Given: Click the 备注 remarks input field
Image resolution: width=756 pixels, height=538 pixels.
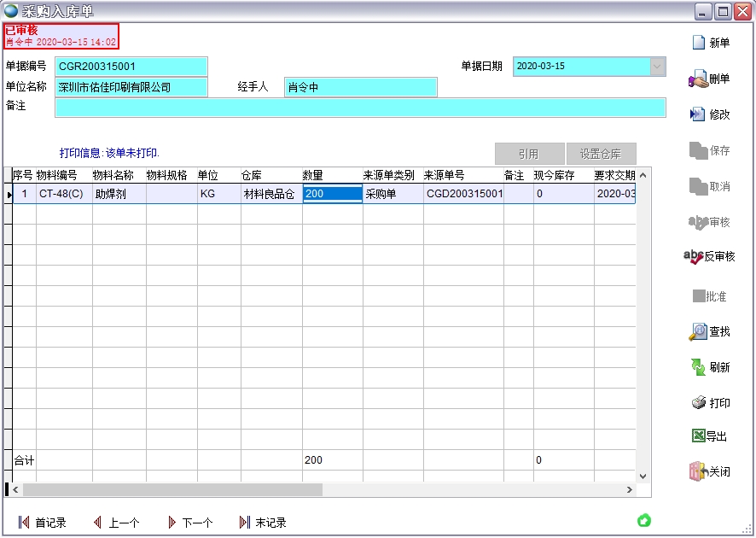Looking at the screenshot, I should (360, 107).
